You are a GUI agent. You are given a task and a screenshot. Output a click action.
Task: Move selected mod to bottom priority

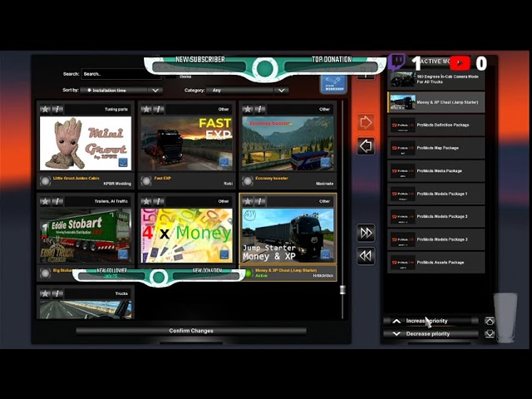point(490,334)
